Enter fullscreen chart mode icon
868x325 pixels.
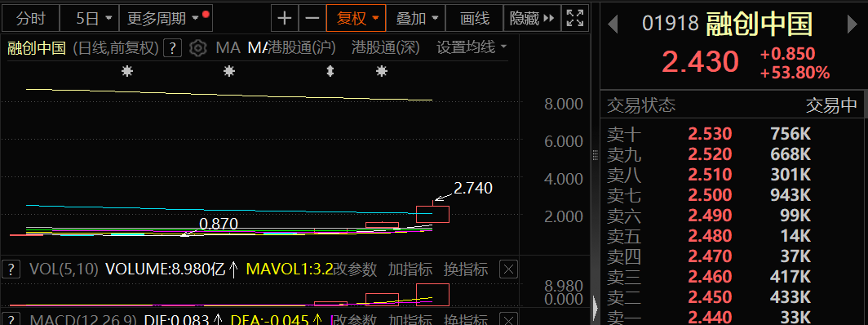(575, 18)
